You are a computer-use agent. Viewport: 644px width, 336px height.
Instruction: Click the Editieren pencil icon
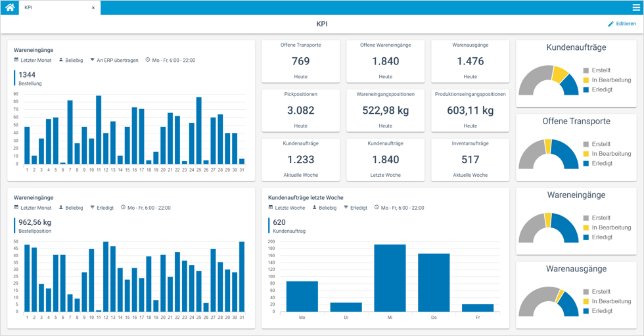pyautogui.click(x=610, y=24)
